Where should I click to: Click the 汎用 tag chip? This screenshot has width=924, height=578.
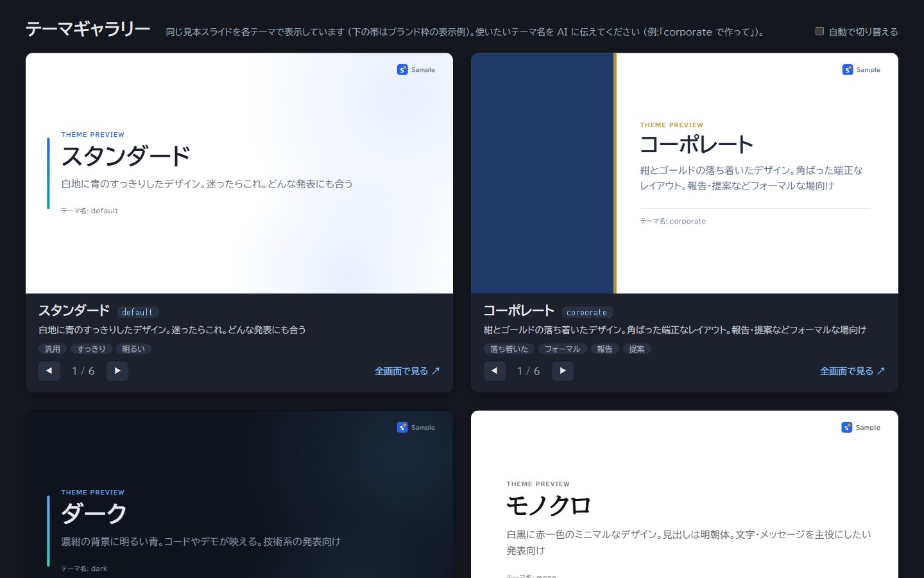[x=53, y=349]
